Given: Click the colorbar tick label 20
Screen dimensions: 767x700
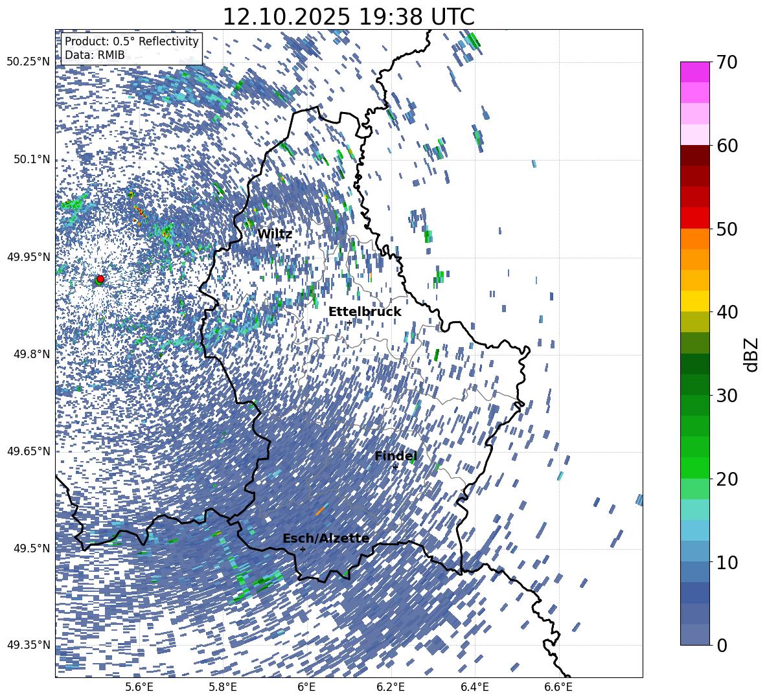Looking at the screenshot, I should tap(727, 479).
